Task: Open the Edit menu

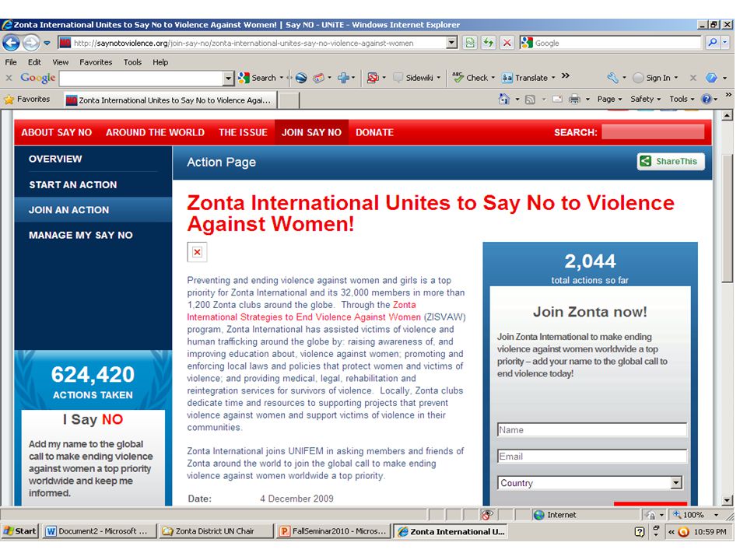Action: point(34,62)
